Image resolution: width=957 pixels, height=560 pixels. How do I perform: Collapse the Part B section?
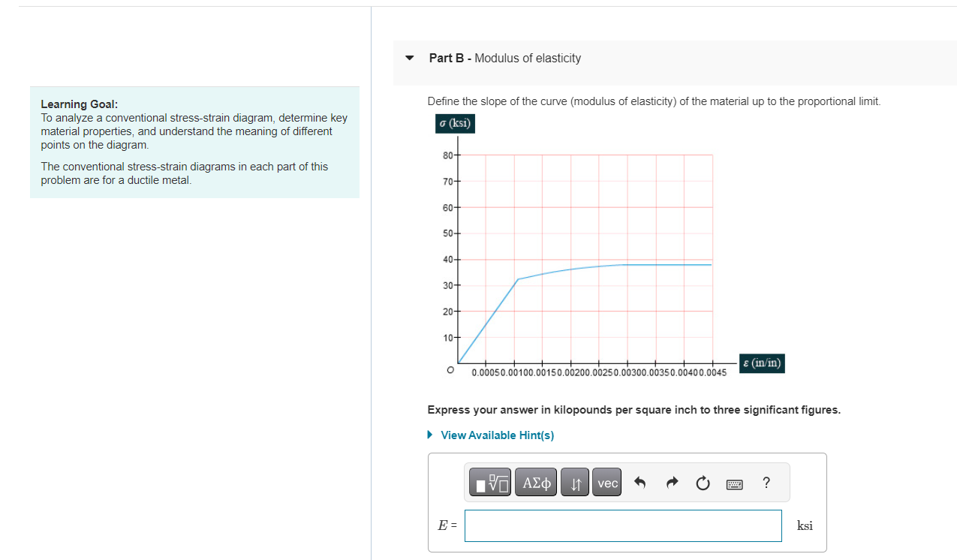click(x=409, y=58)
